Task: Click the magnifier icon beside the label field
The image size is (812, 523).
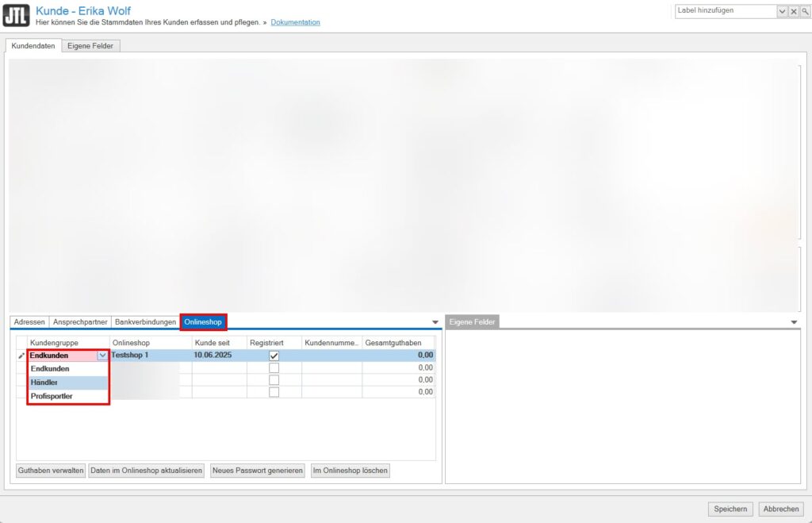Action: pos(805,11)
